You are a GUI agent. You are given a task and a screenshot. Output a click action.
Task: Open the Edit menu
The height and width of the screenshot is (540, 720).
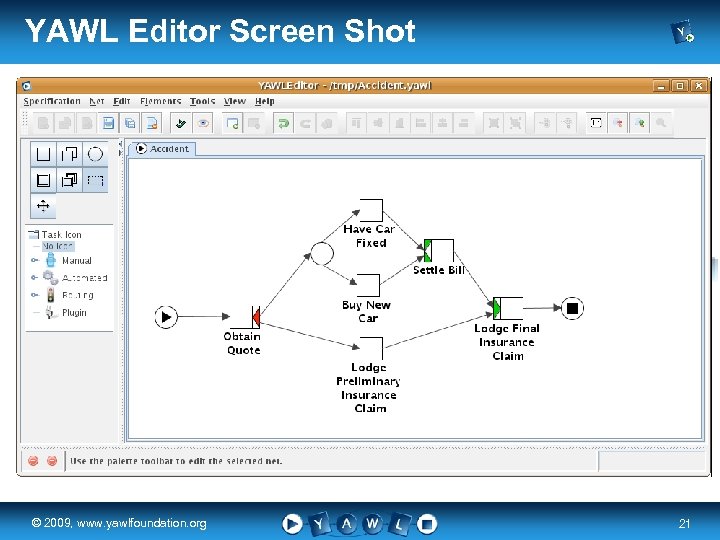(x=122, y=101)
